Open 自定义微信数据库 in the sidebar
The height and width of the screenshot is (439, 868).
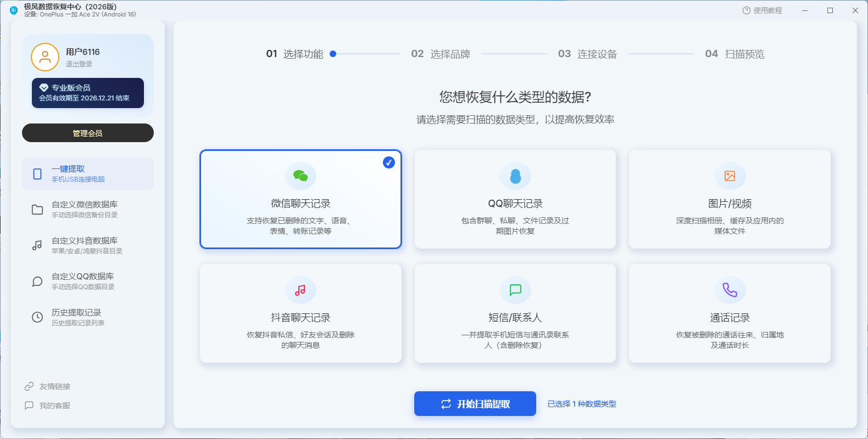88,210
